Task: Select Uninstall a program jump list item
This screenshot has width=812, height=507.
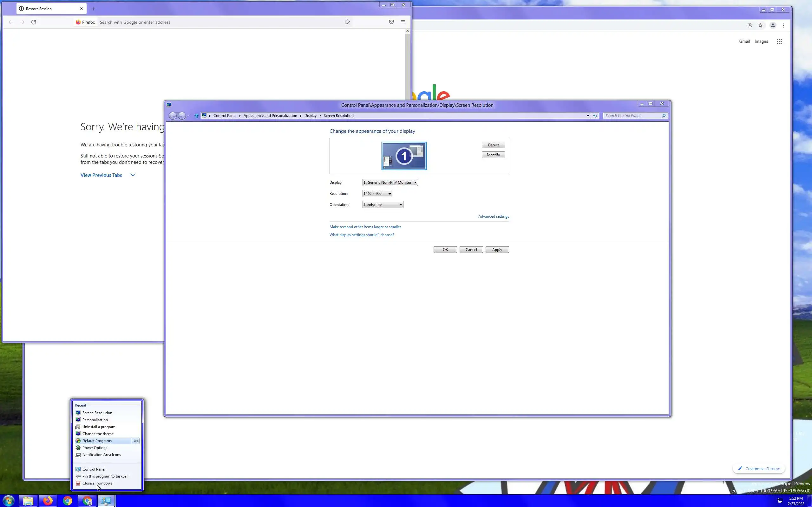Action: [99, 427]
